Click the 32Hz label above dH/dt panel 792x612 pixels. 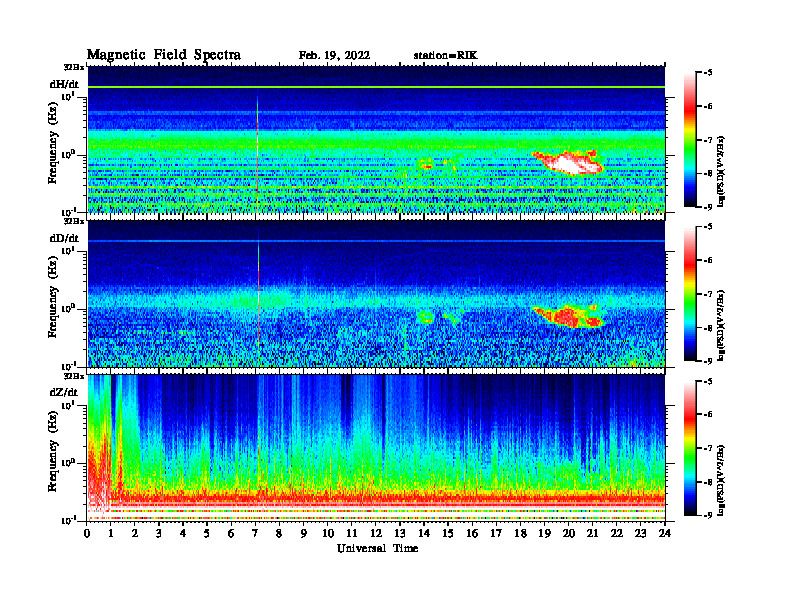click(74, 67)
